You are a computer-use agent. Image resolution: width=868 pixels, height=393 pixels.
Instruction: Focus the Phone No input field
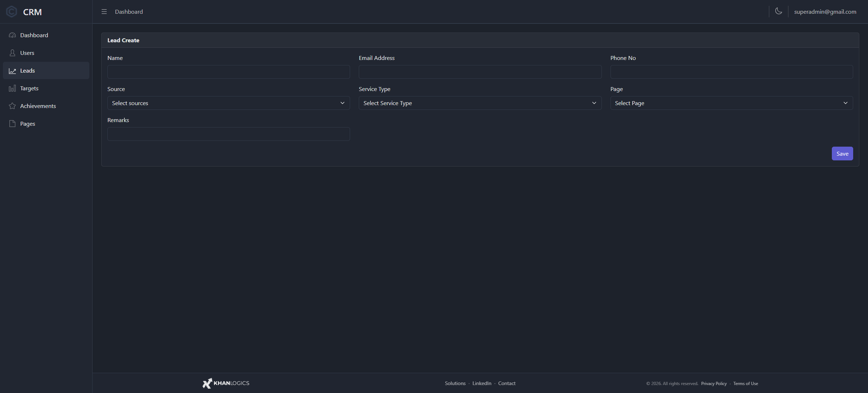(x=731, y=72)
